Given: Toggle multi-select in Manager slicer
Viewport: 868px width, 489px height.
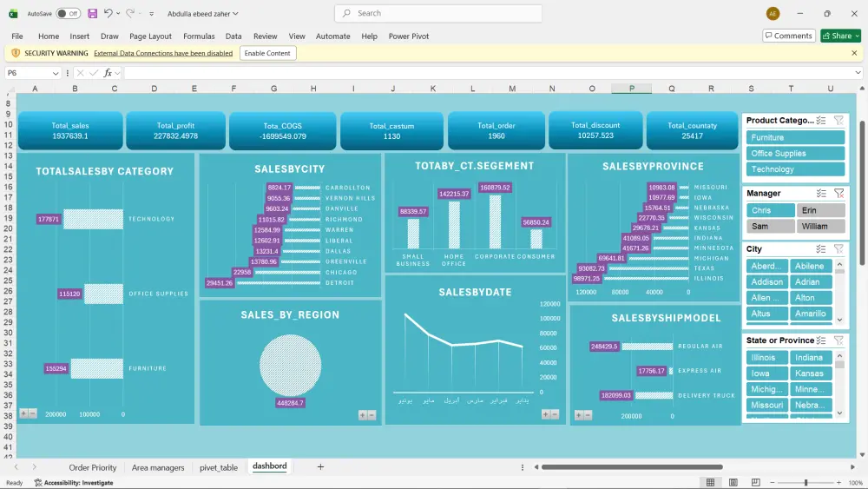Looking at the screenshot, I should (821, 194).
